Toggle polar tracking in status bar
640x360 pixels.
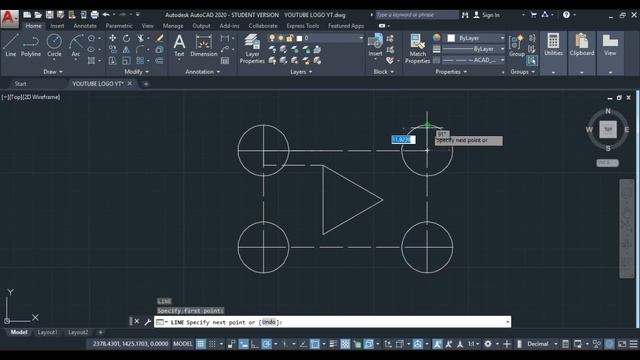click(267, 344)
